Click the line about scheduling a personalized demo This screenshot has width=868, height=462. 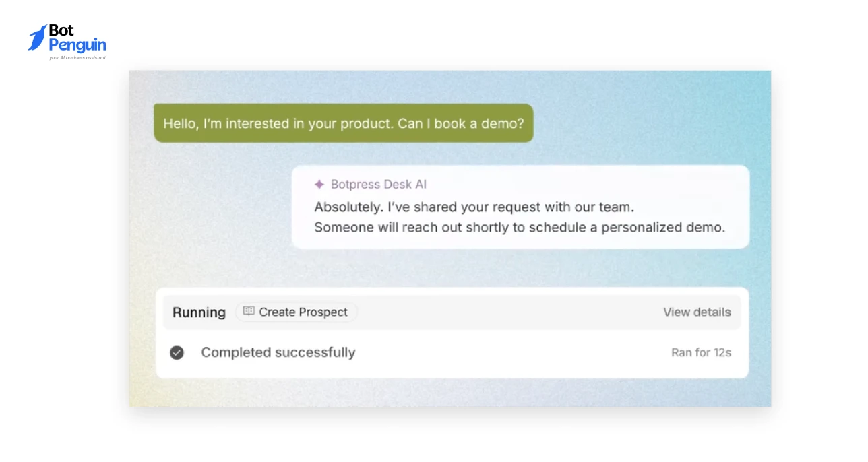pyautogui.click(x=520, y=227)
